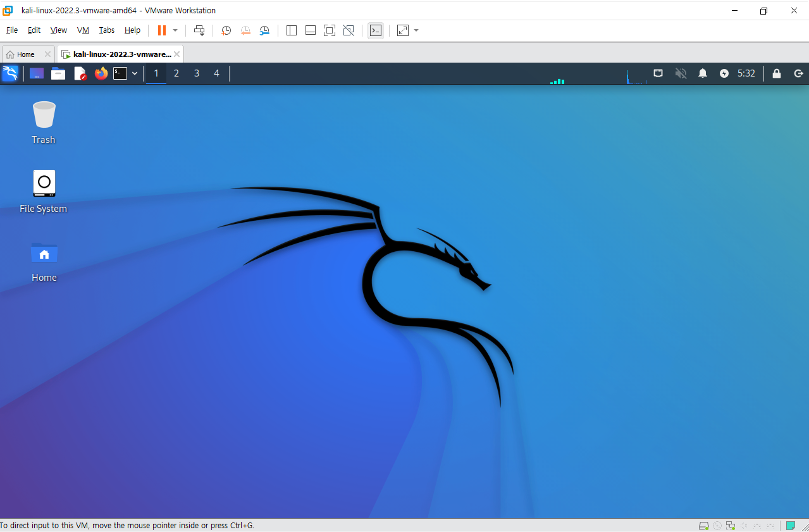Select the Trash desktop icon
Image resolution: width=809 pixels, height=532 pixels.
[x=44, y=123]
